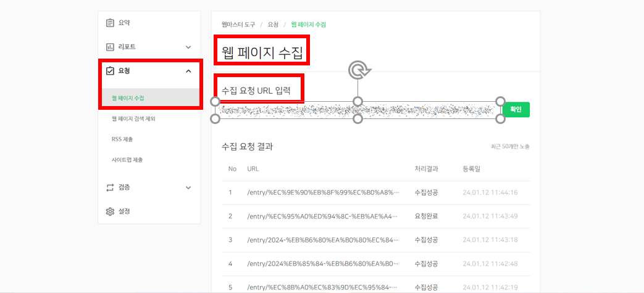Expand the 검증 section chevron

point(188,188)
